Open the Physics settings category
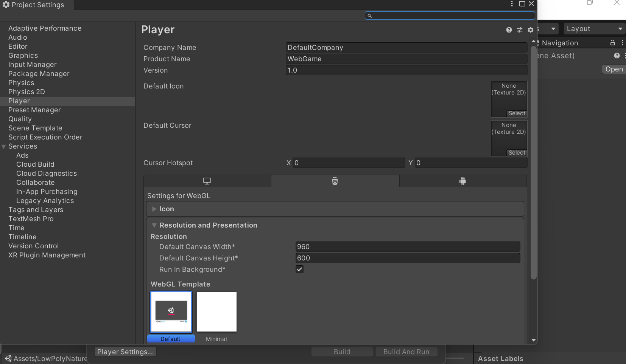The height and width of the screenshot is (364, 626). (x=21, y=83)
